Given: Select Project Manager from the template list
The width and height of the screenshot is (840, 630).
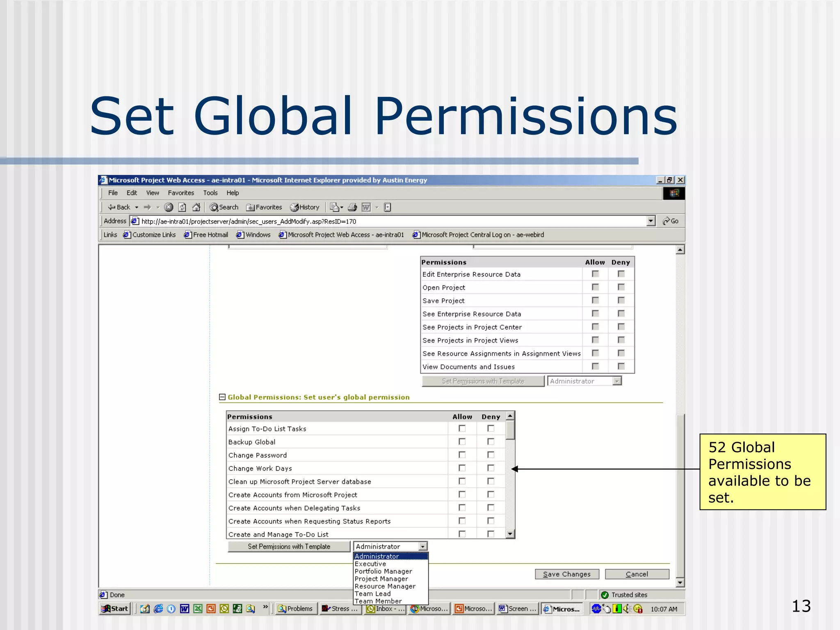Looking at the screenshot, I should 381,579.
